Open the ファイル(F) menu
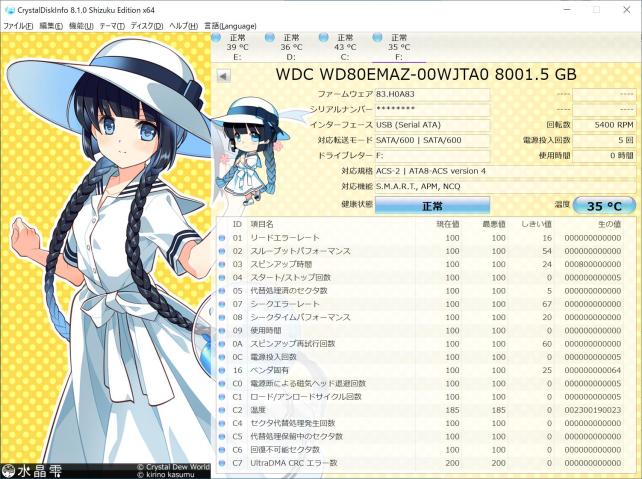 click(x=18, y=26)
